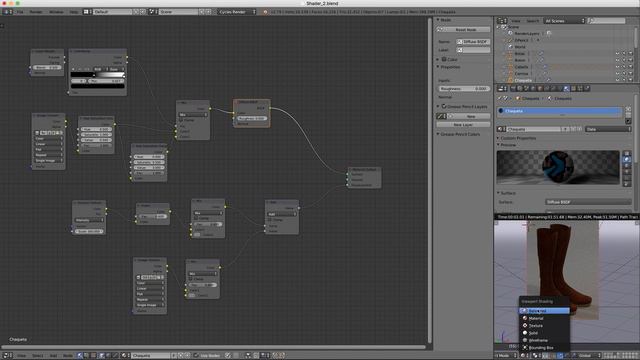Screen dimensions: 640x360
Task: Toggle Clamp on the Add math node
Action: coord(270,220)
